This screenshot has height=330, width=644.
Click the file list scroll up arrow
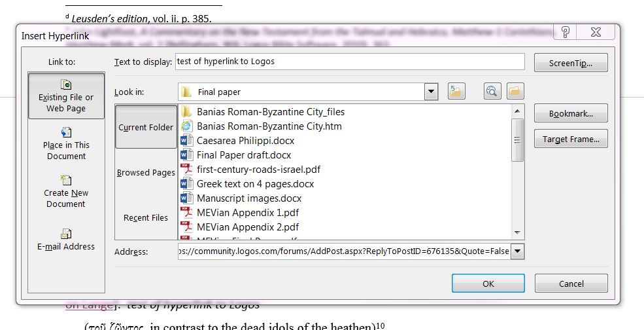click(x=518, y=111)
